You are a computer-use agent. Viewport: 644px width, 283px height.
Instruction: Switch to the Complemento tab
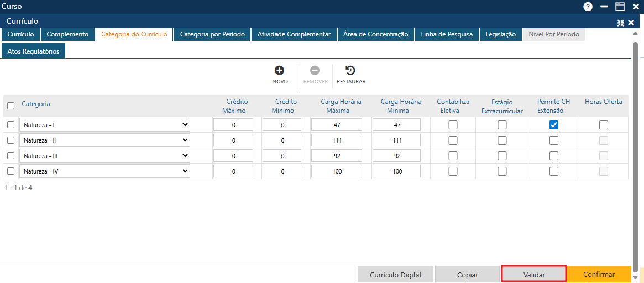pyautogui.click(x=67, y=34)
